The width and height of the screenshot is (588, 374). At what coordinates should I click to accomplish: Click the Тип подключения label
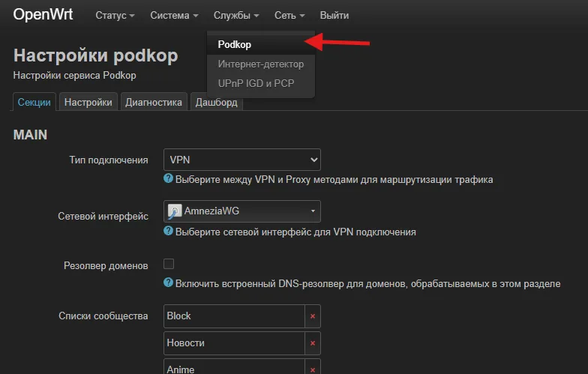coord(109,160)
